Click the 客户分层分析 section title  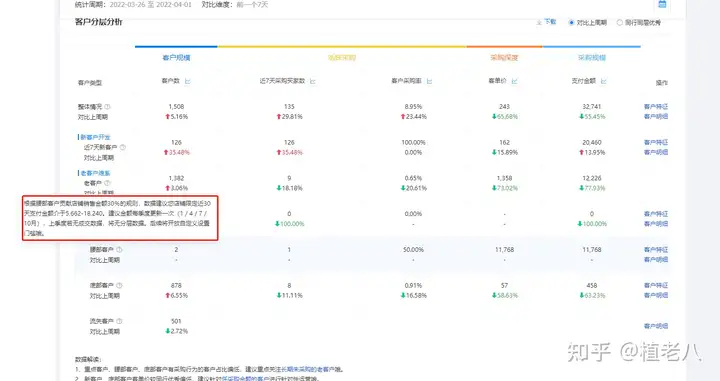99,22
